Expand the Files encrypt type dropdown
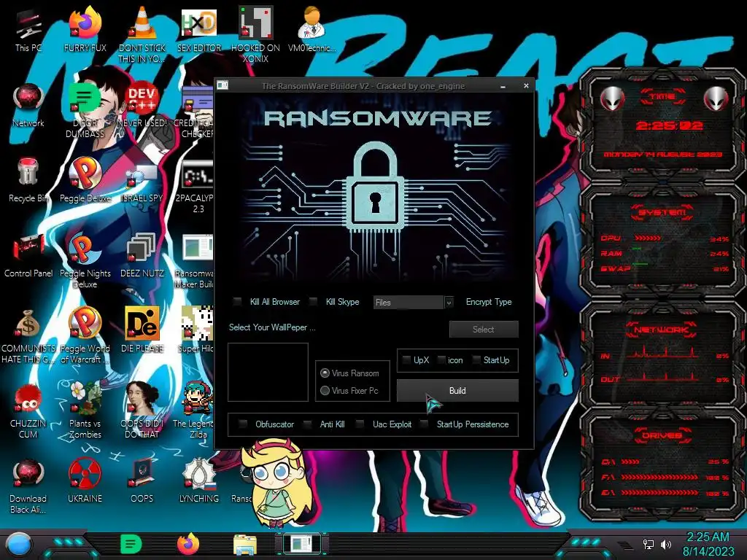Viewport: 747px width, 560px height. (449, 303)
